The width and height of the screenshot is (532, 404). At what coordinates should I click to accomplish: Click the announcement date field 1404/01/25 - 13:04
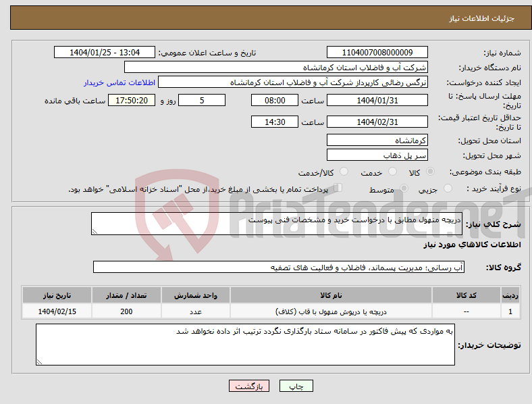(x=105, y=52)
